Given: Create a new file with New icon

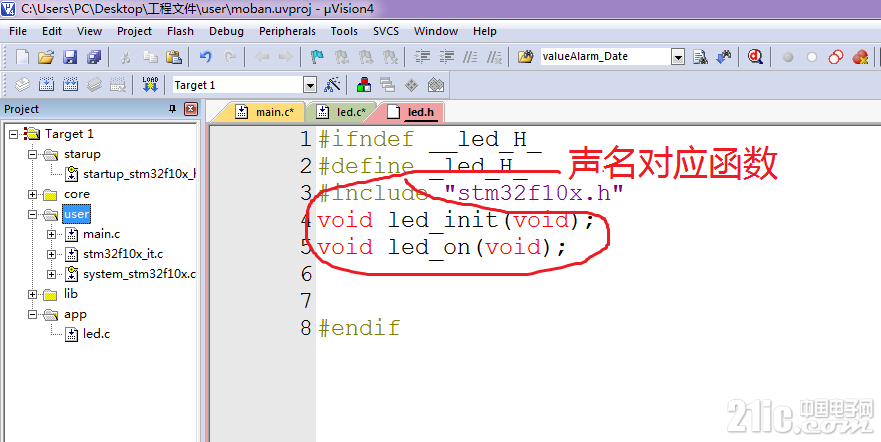Looking at the screenshot, I should tap(22, 57).
